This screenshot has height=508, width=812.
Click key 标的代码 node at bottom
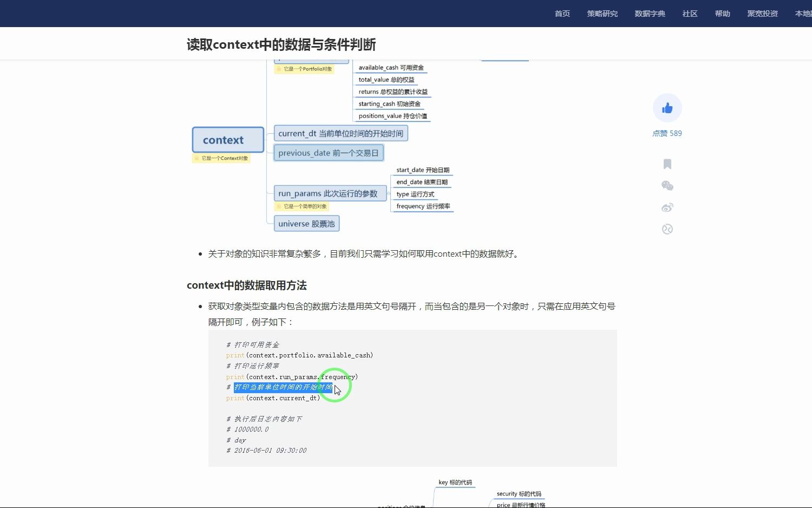click(x=455, y=483)
